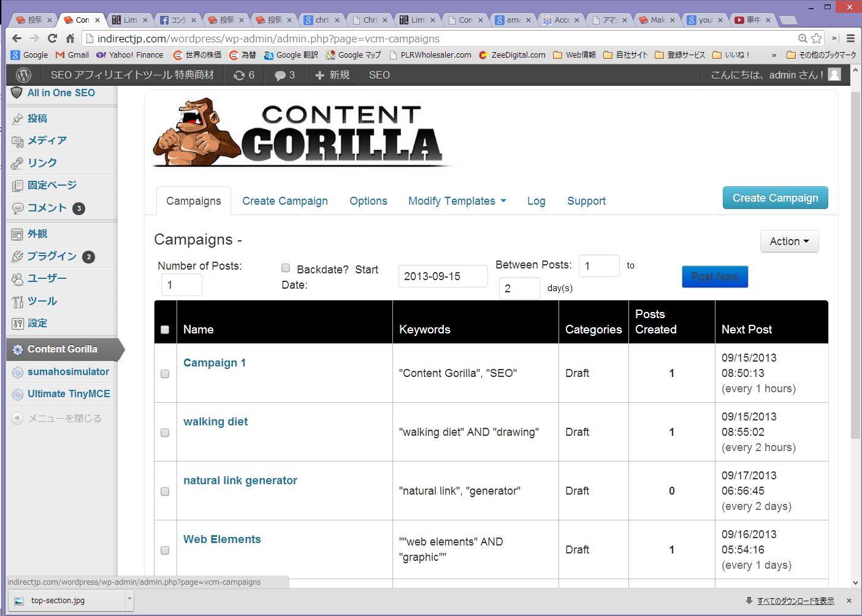862x616 pixels.
Task: Bookmark this page with the star icon
Action: coord(816,38)
